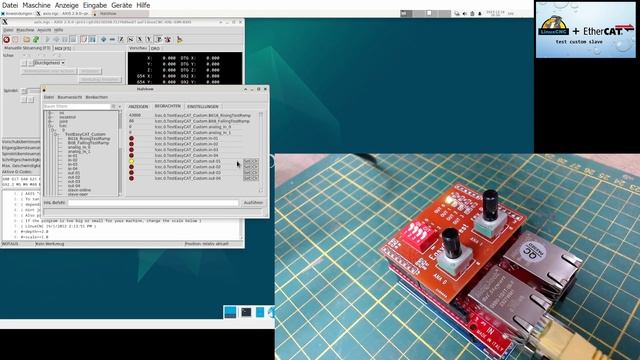The height and width of the screenshot is (360, 640).
Task: Click the watch list vertical scrollbar
Action: coord(261,153)
